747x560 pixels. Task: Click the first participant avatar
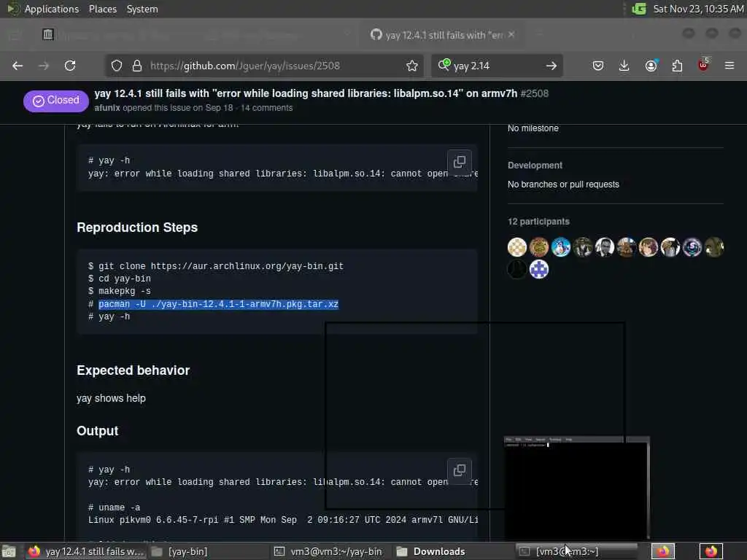pyautogui.click(x=517, y=247)
